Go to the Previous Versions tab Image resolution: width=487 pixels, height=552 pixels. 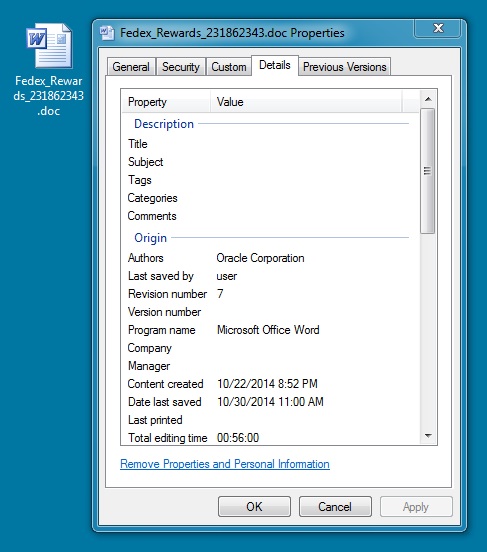click(x=345, y=67)
